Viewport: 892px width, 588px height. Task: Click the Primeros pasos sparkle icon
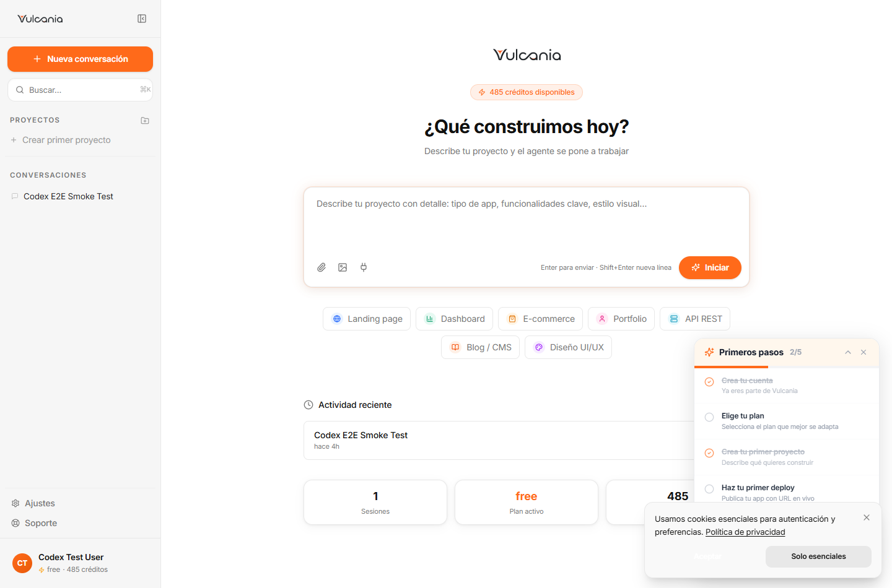pyautogui.click(x=709, y=352)
